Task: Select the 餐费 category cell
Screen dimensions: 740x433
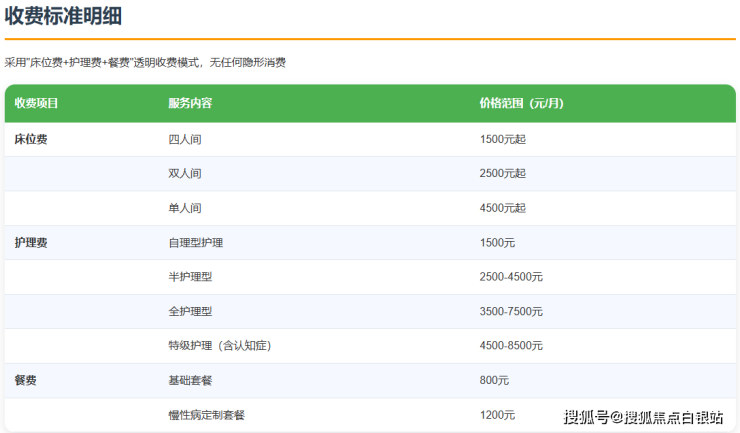Action: click(x=26, y=380)
